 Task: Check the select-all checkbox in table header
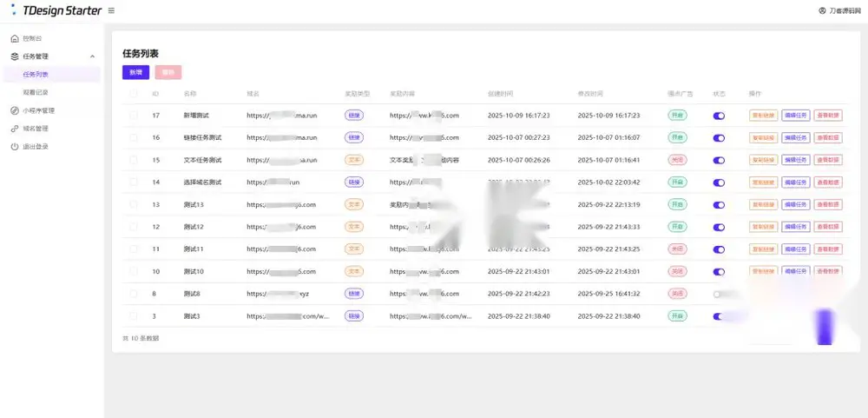pyautogui.click(x=134, y=94)
